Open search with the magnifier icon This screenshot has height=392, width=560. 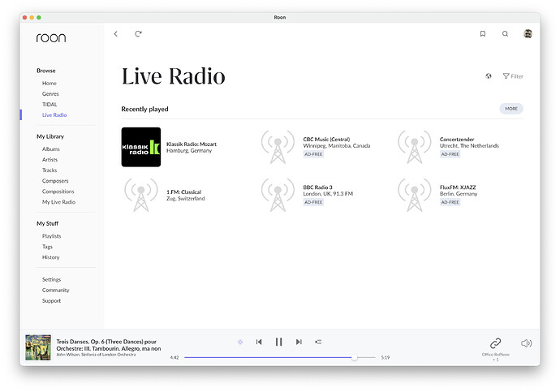click(505, 34)
